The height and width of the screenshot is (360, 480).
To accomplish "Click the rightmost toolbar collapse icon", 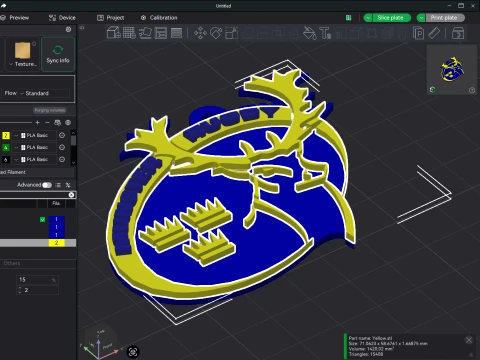I will pos(458,33).
